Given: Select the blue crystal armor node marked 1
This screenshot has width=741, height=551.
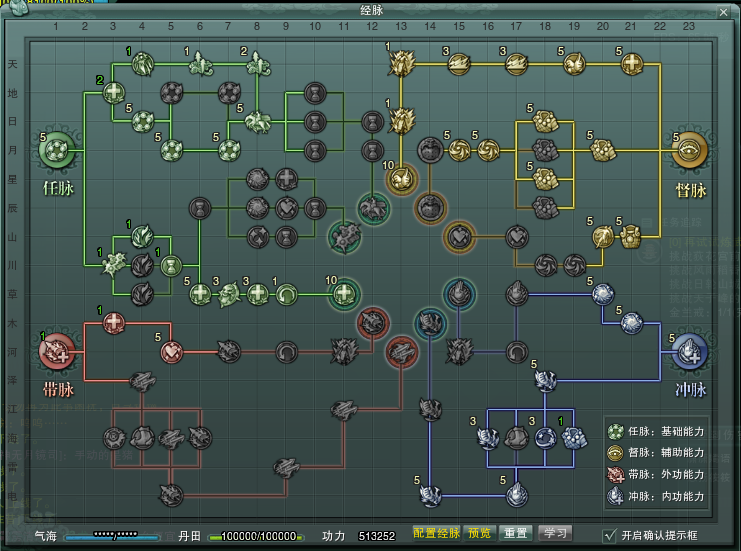Looking at the screenshot, I should (573, 437).
